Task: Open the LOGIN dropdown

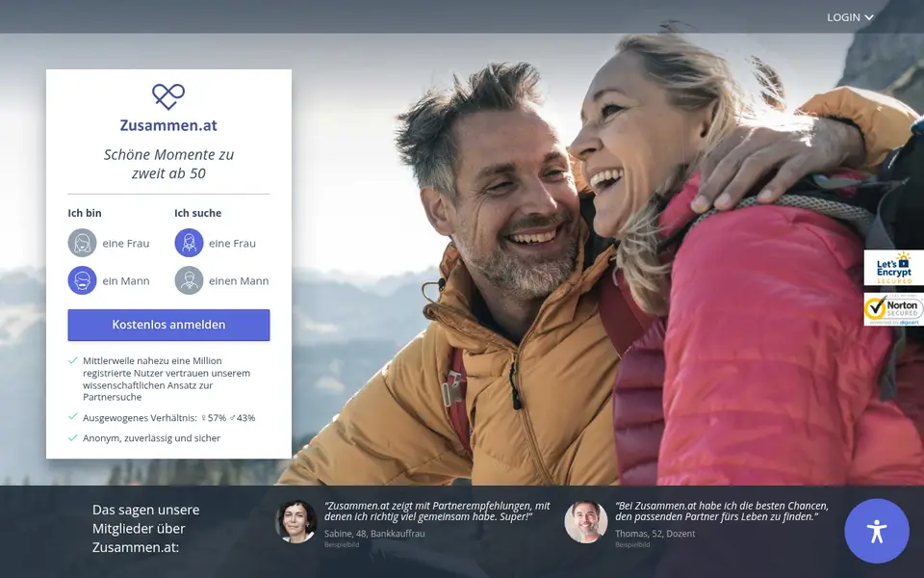Action: pyautogui.click(x=850, y=17)
